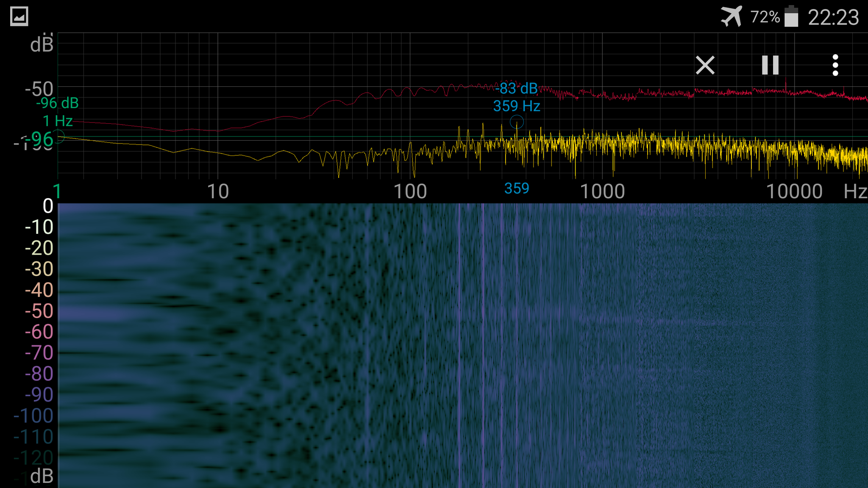Tap the -120 color scale label
The height and width of the screenshot is (488, 868).
click(33, 458)
